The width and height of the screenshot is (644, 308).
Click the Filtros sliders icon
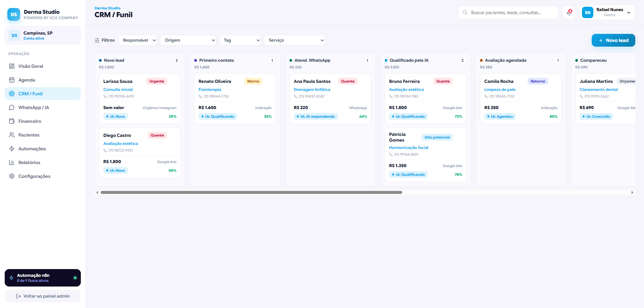(97, 40)
